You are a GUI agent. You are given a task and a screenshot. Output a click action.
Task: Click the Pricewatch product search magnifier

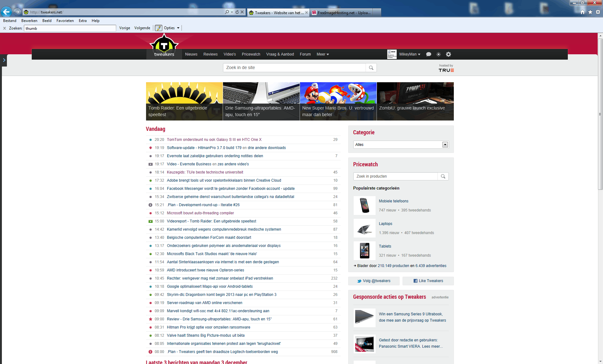pos(443,176)
